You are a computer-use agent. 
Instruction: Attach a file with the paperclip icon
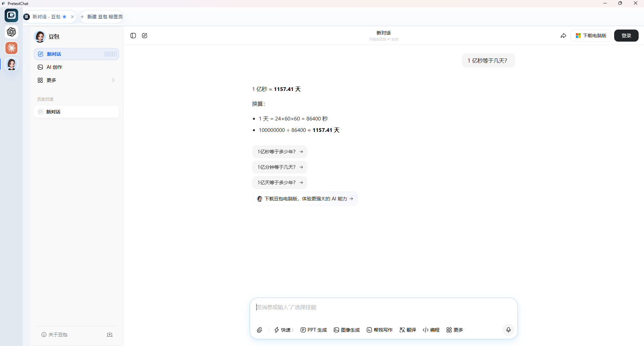click(259, 330)
